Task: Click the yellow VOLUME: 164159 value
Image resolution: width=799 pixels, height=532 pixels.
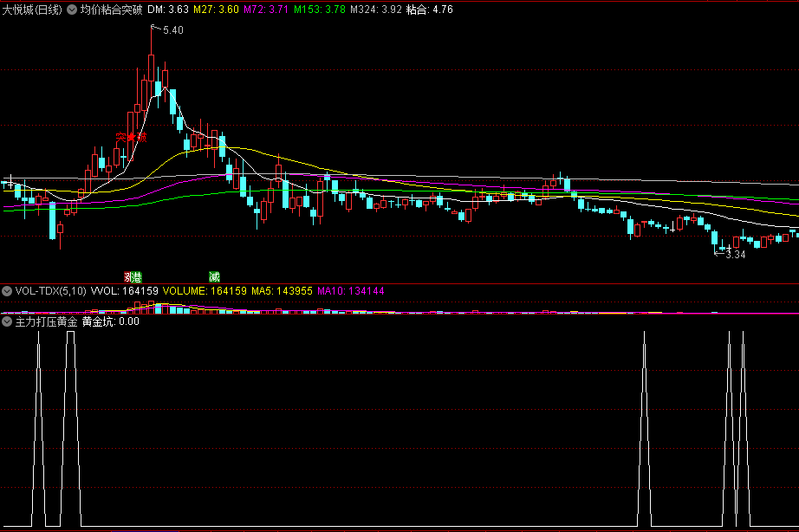Action: point(205,291)
